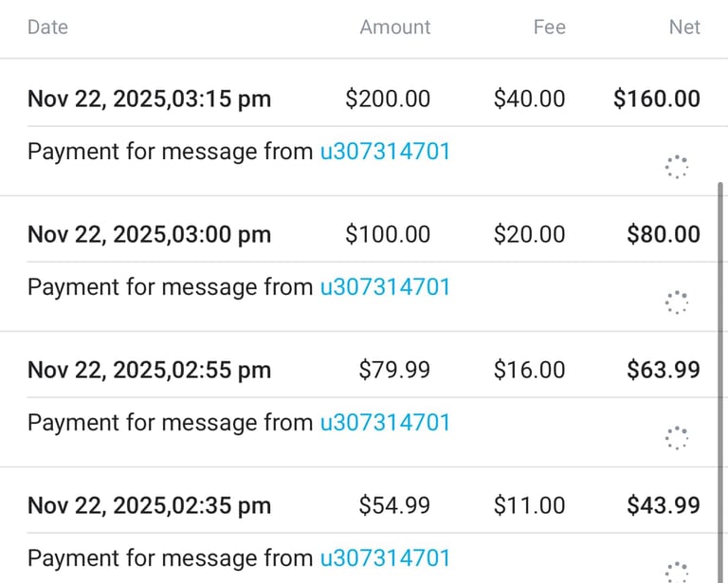Select the Nov 22, 2025, 03:15 pm transaction date
This screenshot has width=728, height=583.
[149, 99]
